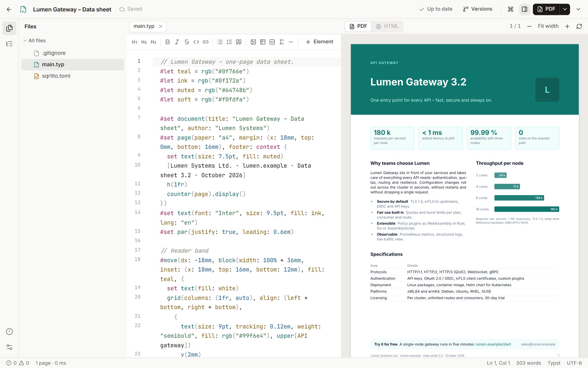
Task: Open the keyboard shortcuts command icon
Action: (x=510, y=9)
